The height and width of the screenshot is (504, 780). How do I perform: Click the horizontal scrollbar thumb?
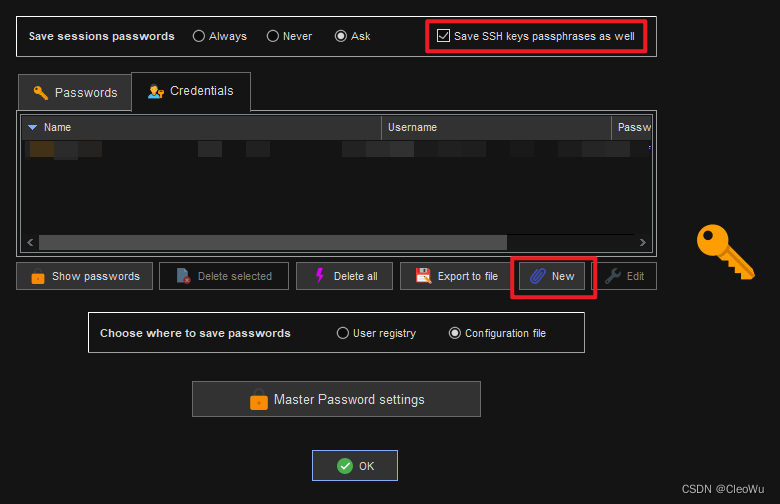pos(272,242)
